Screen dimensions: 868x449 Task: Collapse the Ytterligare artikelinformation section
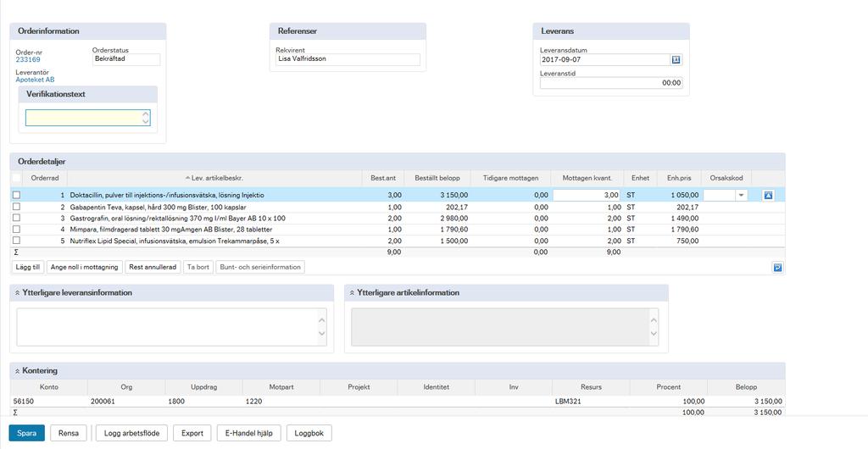352,293
